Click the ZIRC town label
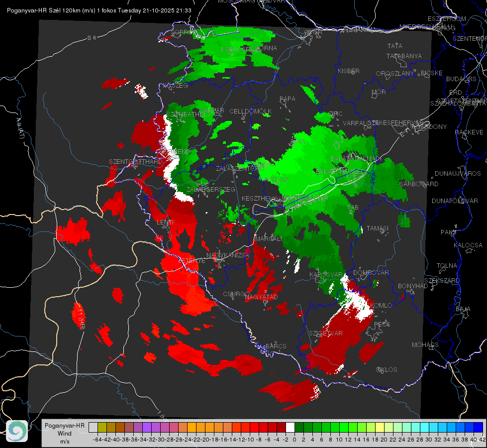This screenshot has width=487, height=448. [335, 114]
